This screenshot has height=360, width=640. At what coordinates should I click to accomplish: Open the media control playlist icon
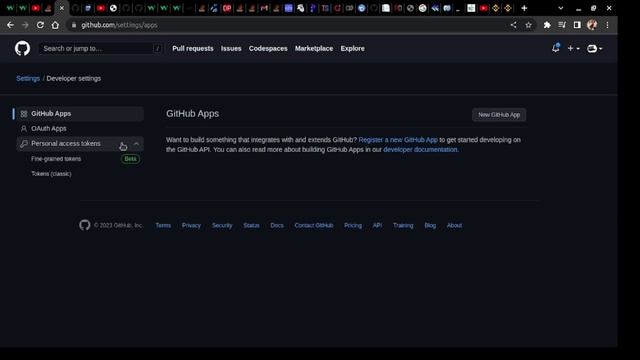click(x=562, y=25)
